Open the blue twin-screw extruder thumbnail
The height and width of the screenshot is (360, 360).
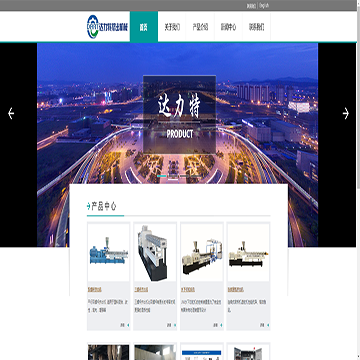point(108,252)
